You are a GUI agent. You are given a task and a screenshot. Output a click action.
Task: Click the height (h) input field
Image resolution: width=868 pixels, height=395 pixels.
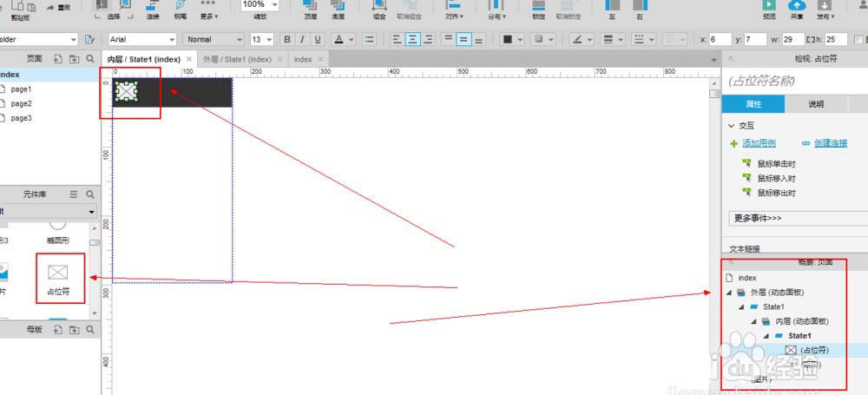pyautogui.click(x=836, y=39)
